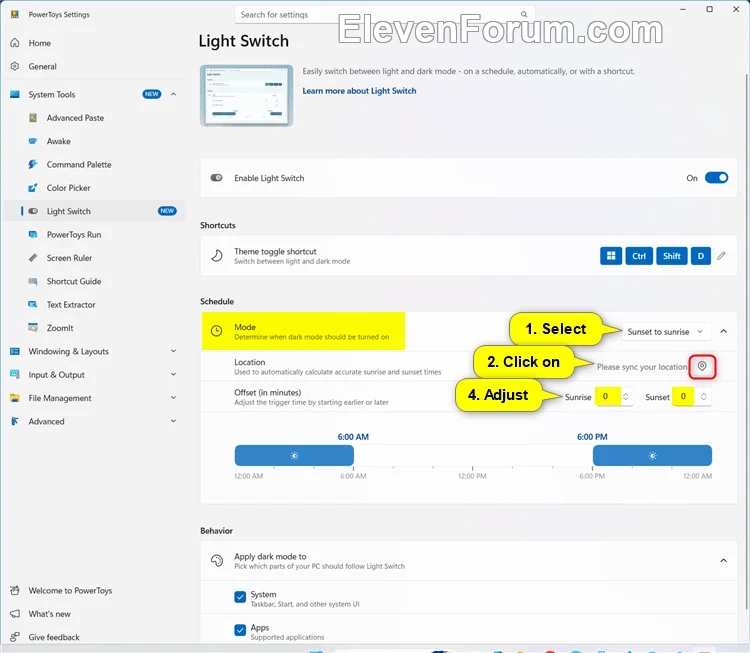
Task: Collapse the System Tools group
Action: tap(173, 94)
